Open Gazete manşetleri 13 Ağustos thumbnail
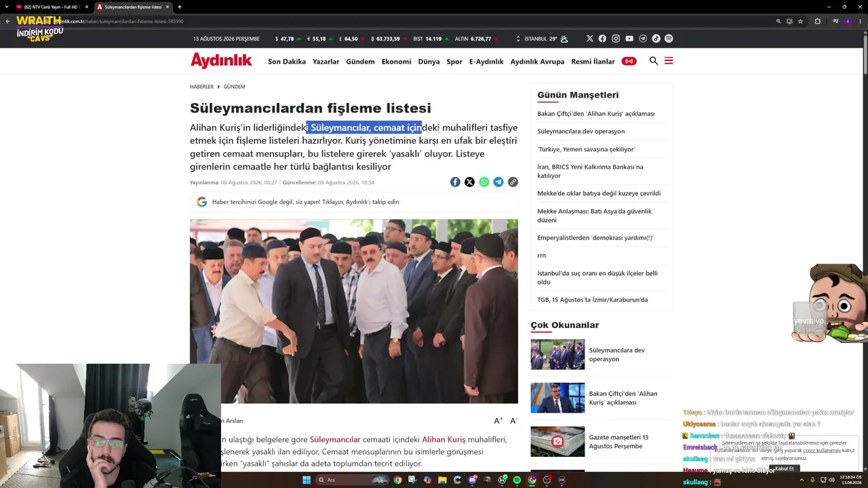This screenshot has width=868, height=488. tap(557, 441)
